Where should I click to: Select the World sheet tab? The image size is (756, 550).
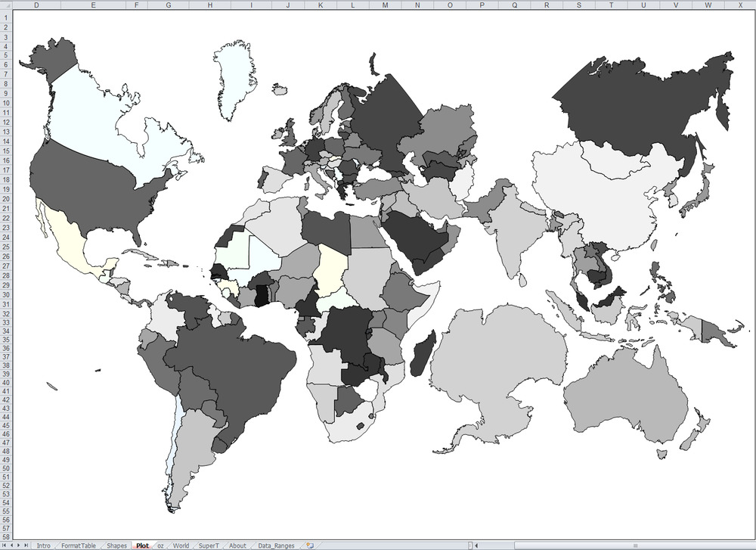coord(181,545)
